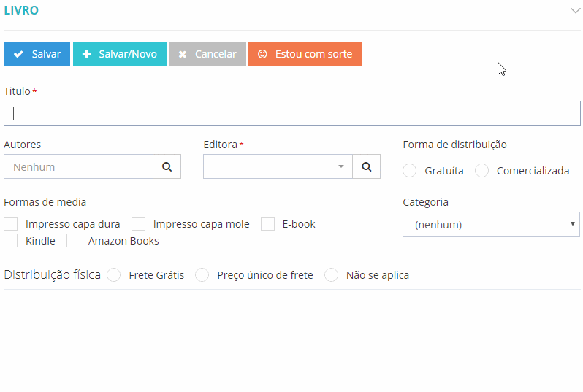583x392 pixels.
Task: Select the Gratuíta radio option
Action: [410, 171]
